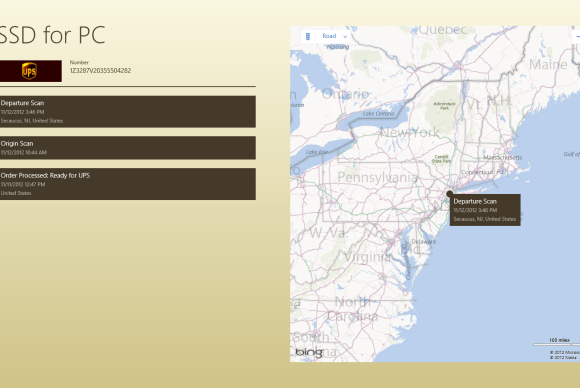
Task: Select tracking number 1Z3287V20355504282
Action: point(100,71)
